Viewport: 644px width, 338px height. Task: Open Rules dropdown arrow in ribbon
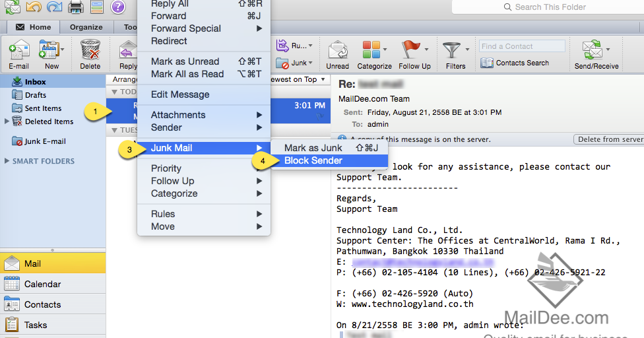(311, 46)
